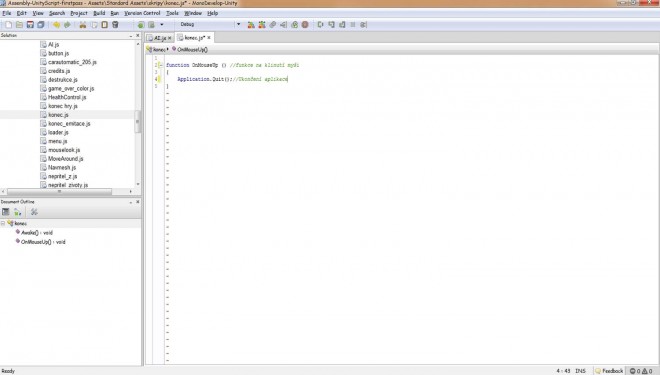660x375 pixels.
Task: Click the Attach to Process link icon
Action: click(x=273, y=25)
